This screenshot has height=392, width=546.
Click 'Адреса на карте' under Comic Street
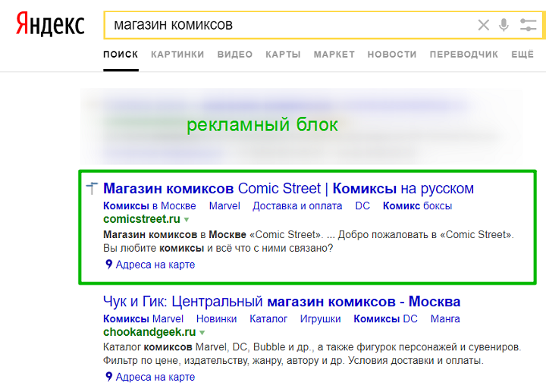pyautogui.click(x=155, y=265)
